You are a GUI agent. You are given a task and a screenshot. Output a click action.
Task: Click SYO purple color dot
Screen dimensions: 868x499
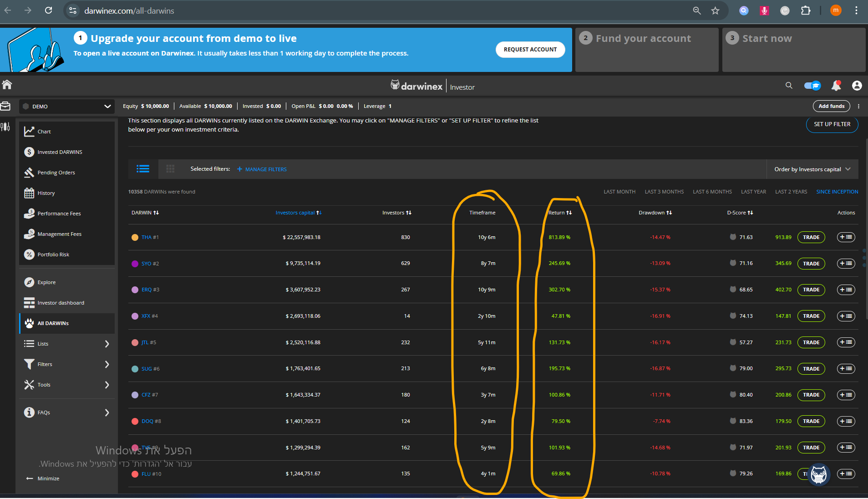(135, 264)
